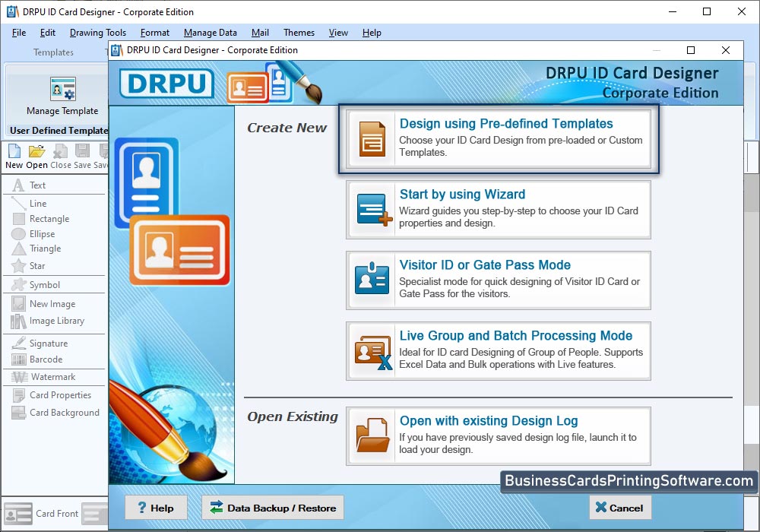The height and width of the screenshot is (532, 760).
Task: Click the Pre-defined Templates document icon
Action: [x=372, y=139]
